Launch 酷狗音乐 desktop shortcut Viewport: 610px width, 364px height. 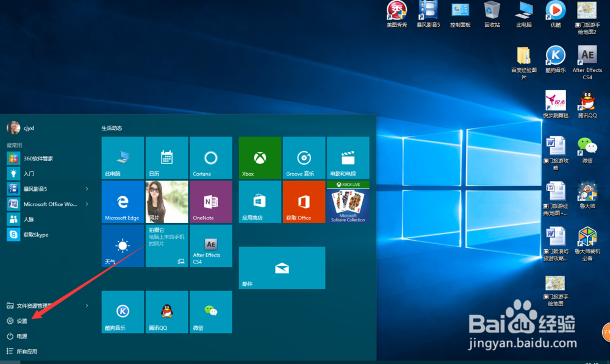tap(556, 60)
